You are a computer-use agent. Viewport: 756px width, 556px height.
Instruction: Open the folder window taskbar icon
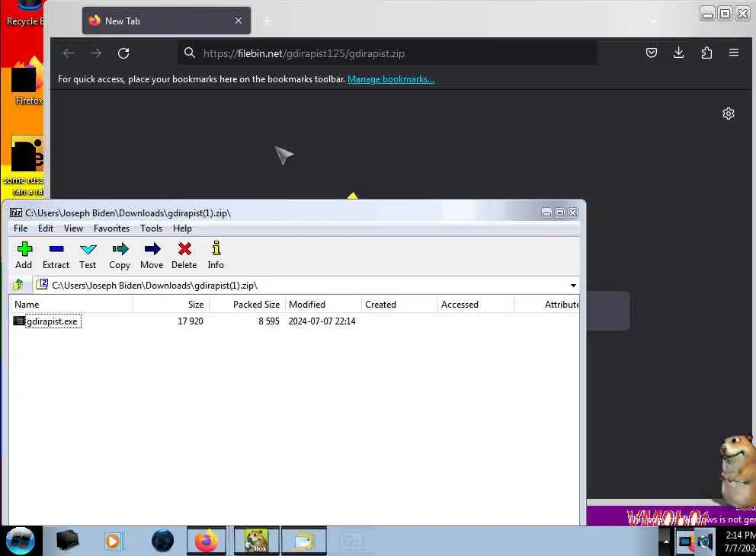point(304,541)
